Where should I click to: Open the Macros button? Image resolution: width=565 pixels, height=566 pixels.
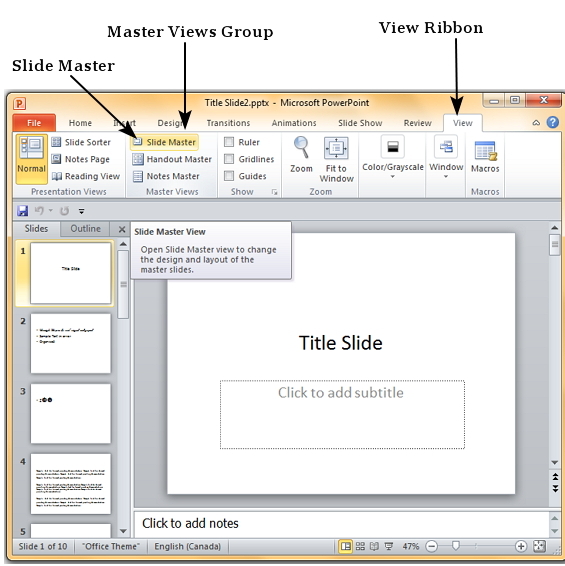click(485, 157)
